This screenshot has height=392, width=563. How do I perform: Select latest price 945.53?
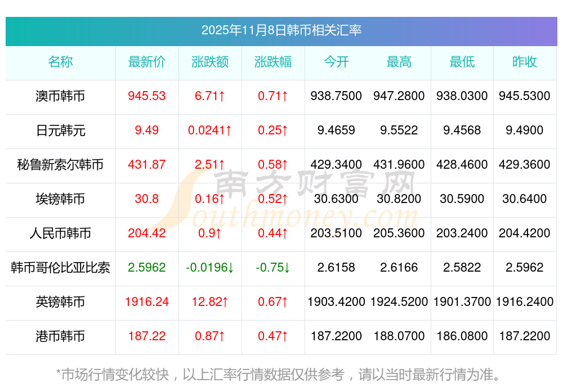(x=147, y=96)
